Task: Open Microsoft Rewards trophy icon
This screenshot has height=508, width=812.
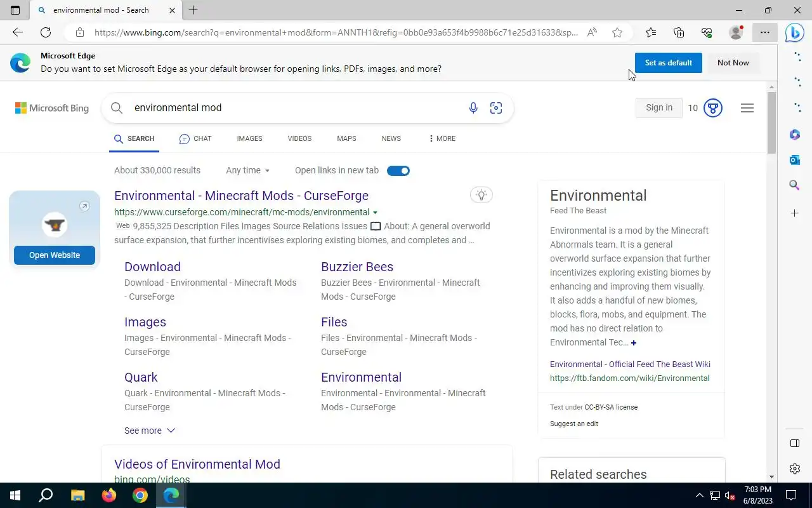Action: [x=713, y=108]
